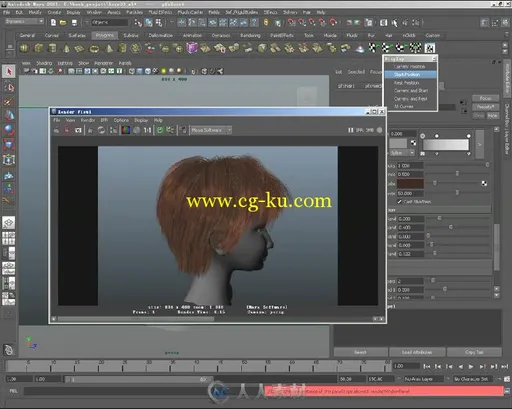512x409 pixels.
Task: Click the Load Attributes button
Action: coord(417,352)
